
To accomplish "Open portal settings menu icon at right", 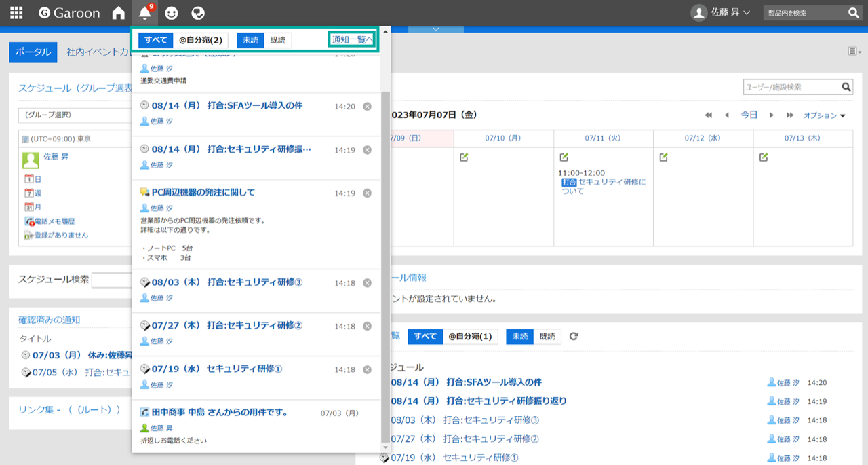I will pyautogui.click(x=854, y=52).
